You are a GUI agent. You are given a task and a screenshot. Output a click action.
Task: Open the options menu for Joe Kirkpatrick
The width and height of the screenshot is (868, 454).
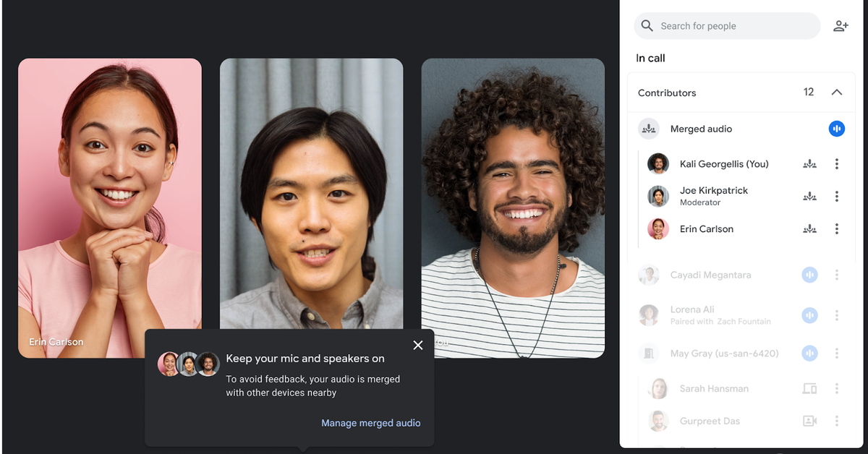point(837,196)
